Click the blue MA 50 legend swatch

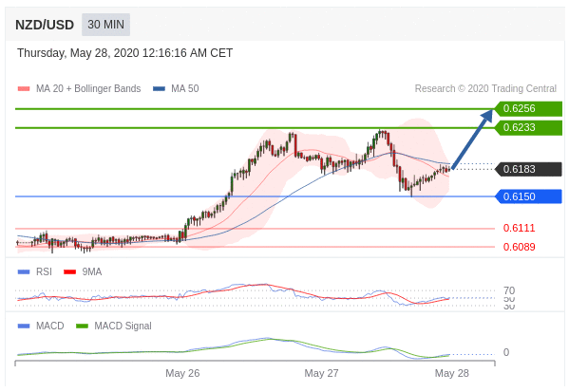pyautogui.click(x=159, y=89)
